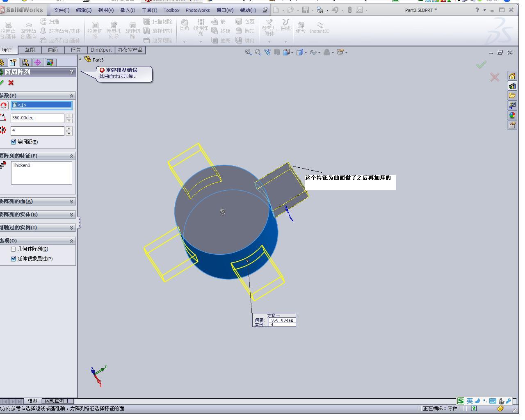This screenshot has height=420, width=525.
Task: Click the Revolved Boss/Base (旋转凸台/基体) tool
Action: pyautogui.click(x=28, y=30)
